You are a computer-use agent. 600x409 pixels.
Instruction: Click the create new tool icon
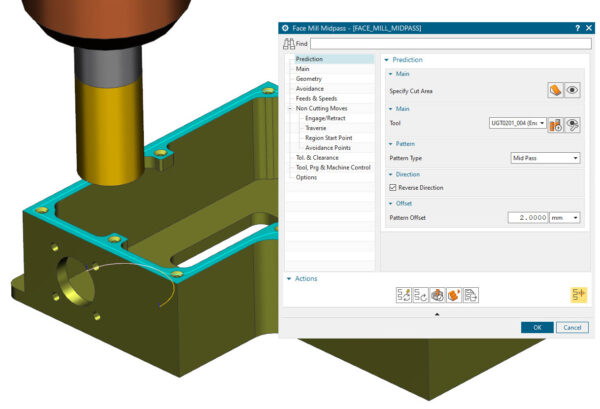554,124
